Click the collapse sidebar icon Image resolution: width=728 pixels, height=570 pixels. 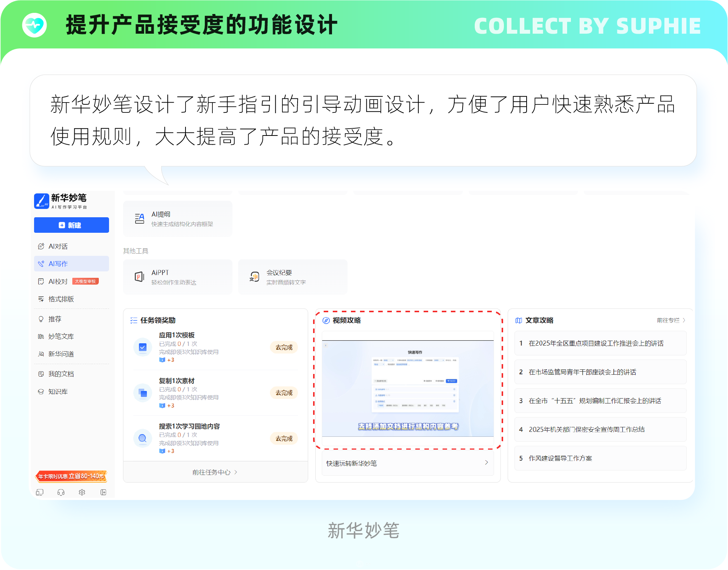(x=103, y=492)
